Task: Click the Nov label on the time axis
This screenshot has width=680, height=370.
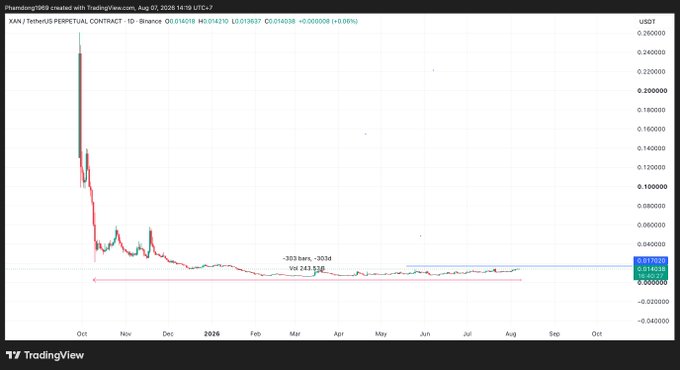Action: point(126,334)
